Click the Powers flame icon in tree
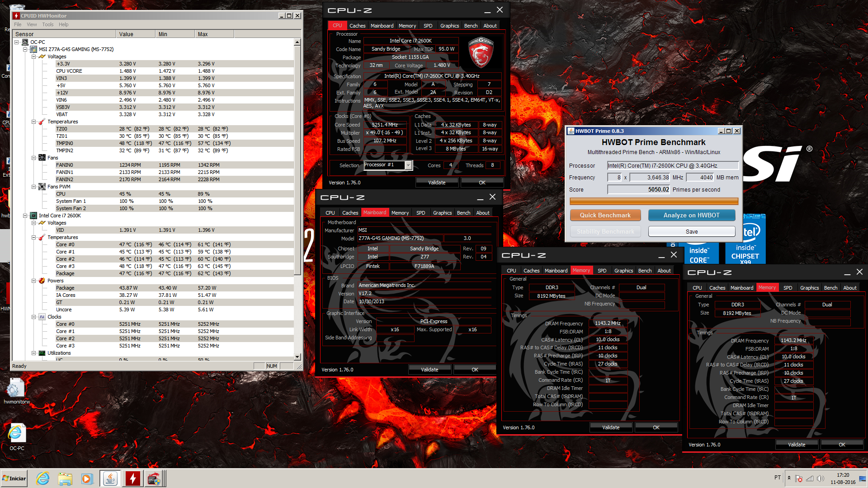Screen dimensions: 868x488 (42, 281)
